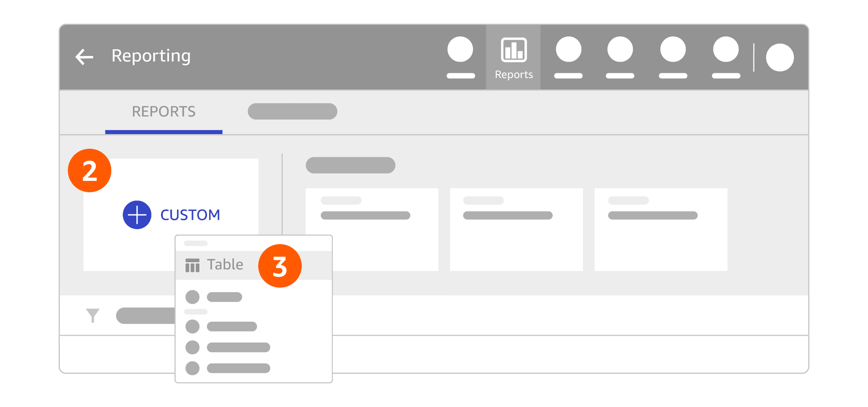Click the circle icon left of Reports
Viewport: 868px width, 407px height.
pyautogui.click(x=460, y=49)
